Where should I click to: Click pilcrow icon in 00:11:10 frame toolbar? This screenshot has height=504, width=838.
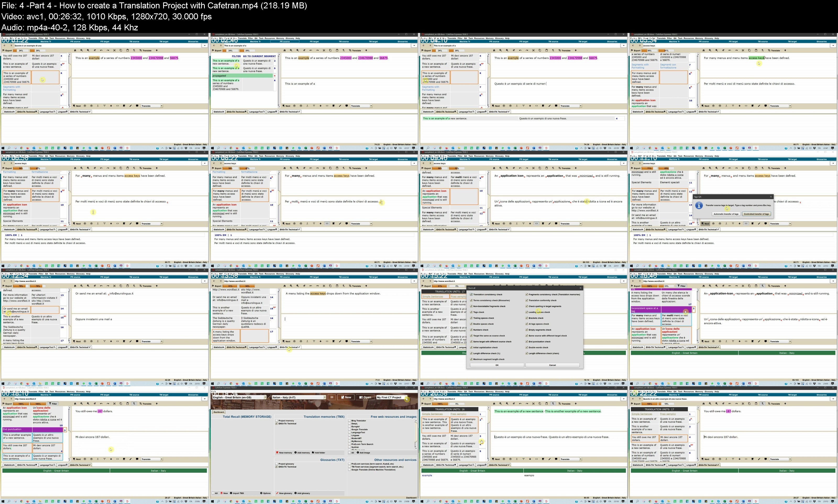tap(763, 168)
